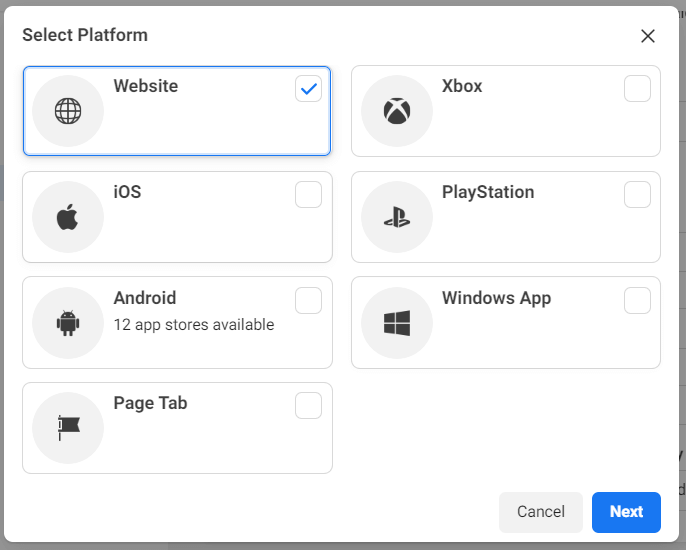Image resolution: width=686 pixels, height=550 pixels.
Task: Proceed with the Next button
Action: (x=626, y=512)
